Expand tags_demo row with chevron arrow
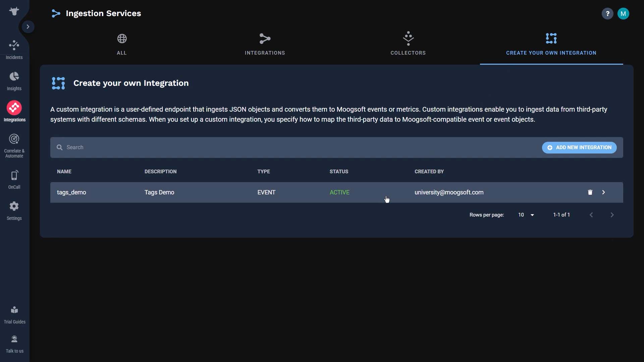The width and height of the screenshot is (644, 362). tap(603, 192)
